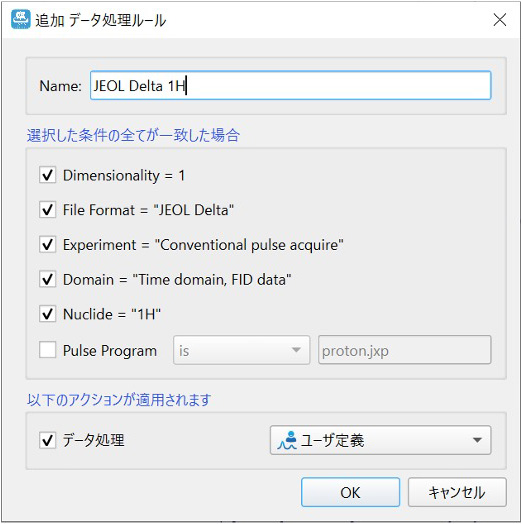This screenshot has height=524, width=523.
Task: Confirm the rule with OK
Action: (350, 492)
